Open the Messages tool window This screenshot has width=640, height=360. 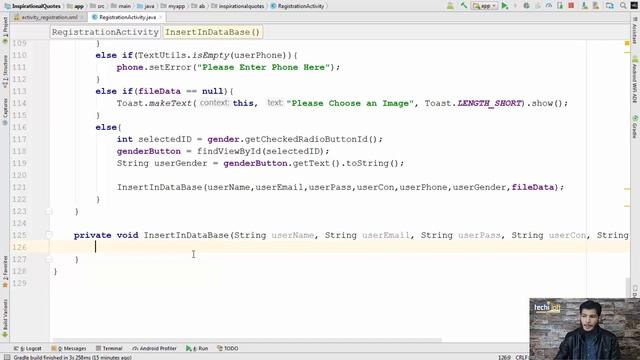pos(69,348)
